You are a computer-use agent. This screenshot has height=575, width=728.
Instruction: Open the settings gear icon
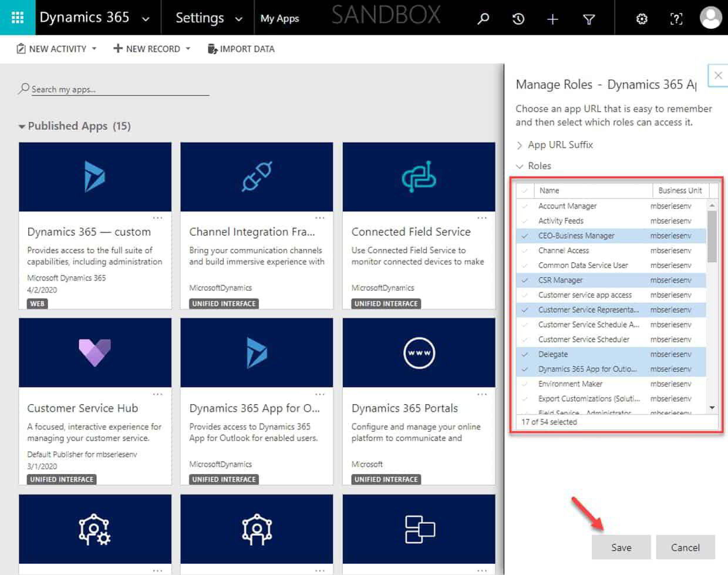click(641, 19)
